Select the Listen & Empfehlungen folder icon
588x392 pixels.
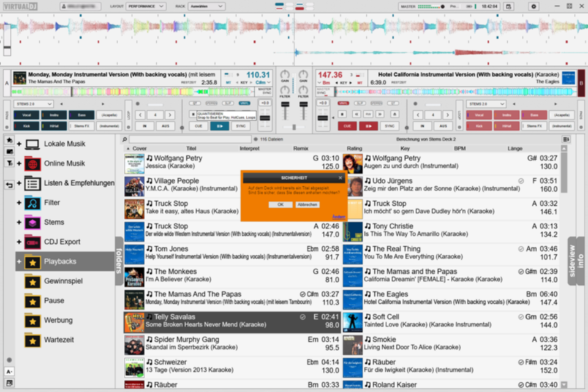(x=32, y=183)
